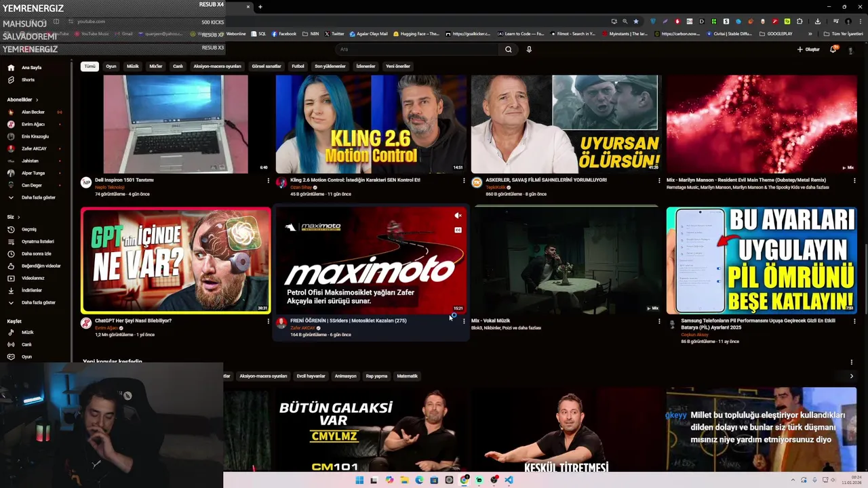Expand Daha fazla göster under Abonelikler
868x488 pixels.
coord(38,197)
